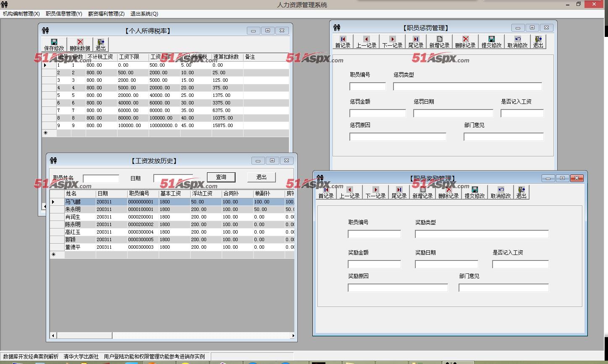This screenshot has width=608, height=364.
Task: Click 奖励原因 field in reward window
Action: [x=398, y=288]
